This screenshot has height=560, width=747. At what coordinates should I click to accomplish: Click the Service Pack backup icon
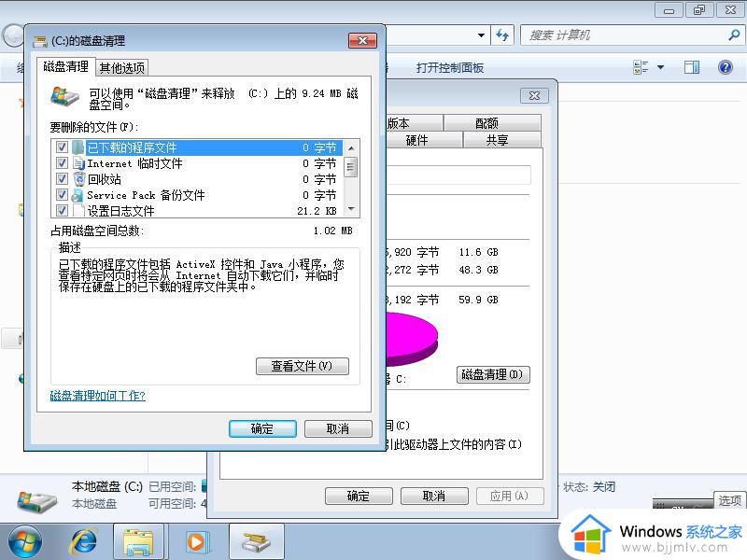click(x=78, y=195)
